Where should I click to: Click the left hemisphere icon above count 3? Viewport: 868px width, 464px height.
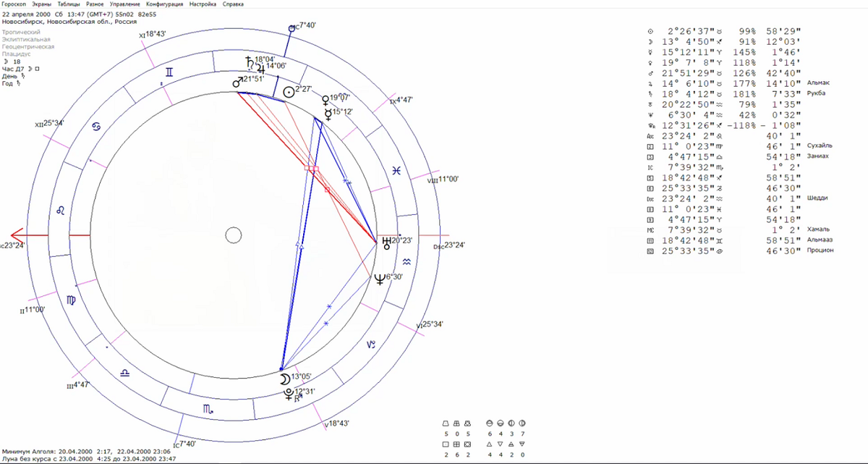tap(511, 423)
